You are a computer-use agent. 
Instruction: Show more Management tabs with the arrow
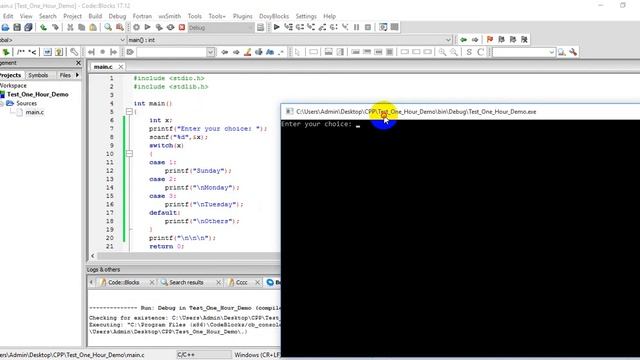pyautogui.click(x=77, y=75)
